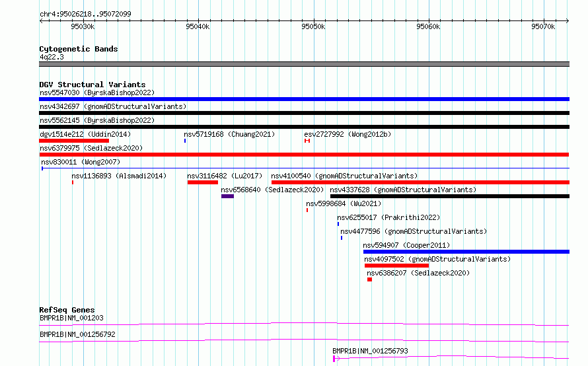
Task: Open the nsv4097502 (gnomADStructuralVariants) label
Action: click(437, 259)
